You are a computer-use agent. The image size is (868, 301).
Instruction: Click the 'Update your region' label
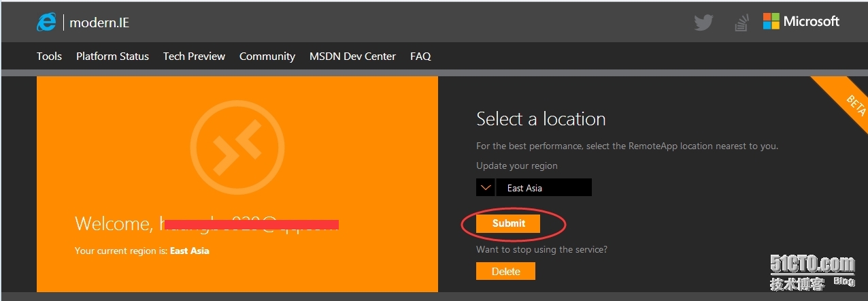[x=517, y=165]
